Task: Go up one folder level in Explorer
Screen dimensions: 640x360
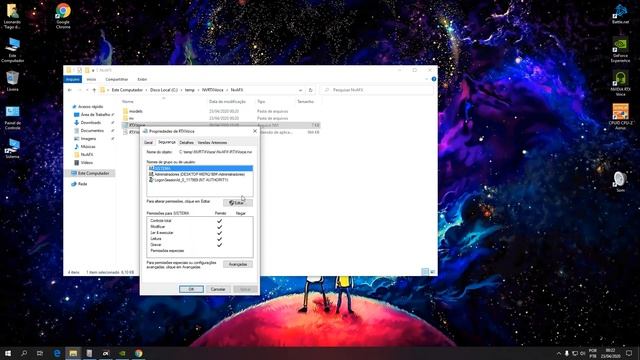Action: point(94,90)
